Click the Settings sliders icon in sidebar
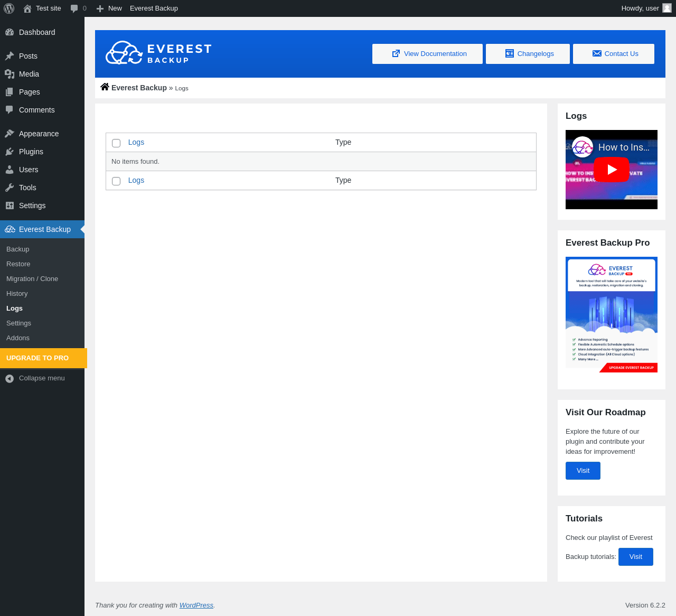Screen dimensions: 676x616 (10, 206)
